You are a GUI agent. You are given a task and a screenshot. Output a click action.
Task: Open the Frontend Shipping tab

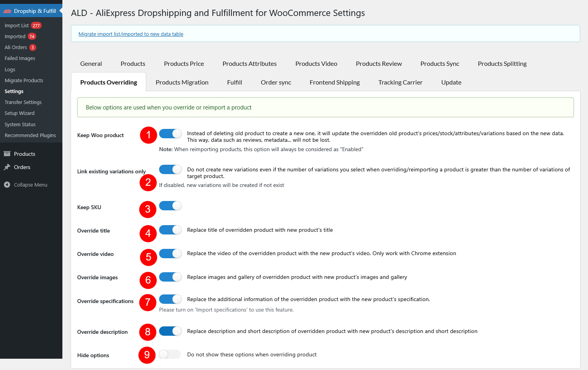(335, 82)
